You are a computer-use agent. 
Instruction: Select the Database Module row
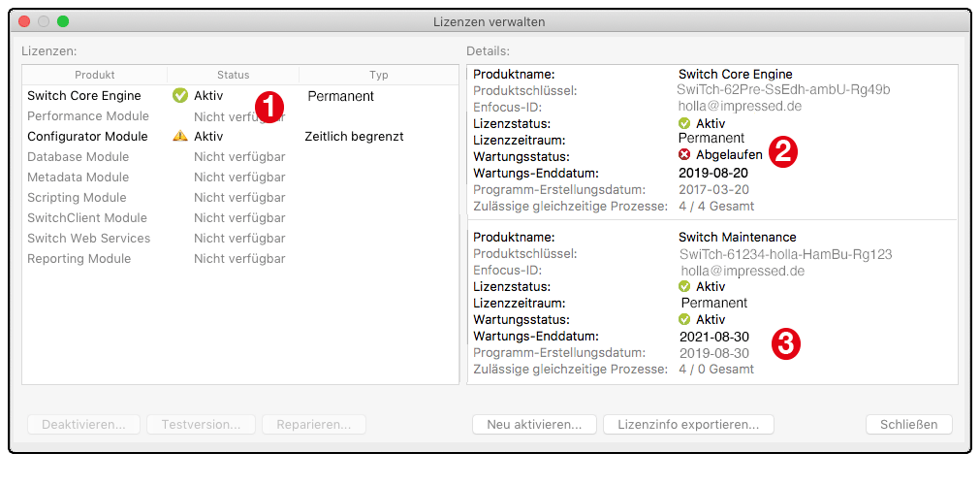pyautogui.click(x=79, y=157)
